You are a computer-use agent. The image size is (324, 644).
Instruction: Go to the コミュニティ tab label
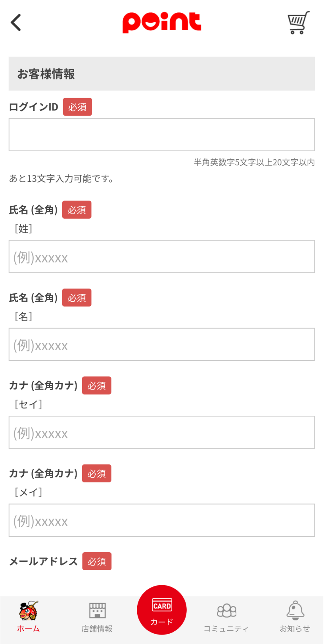(226, 629)
